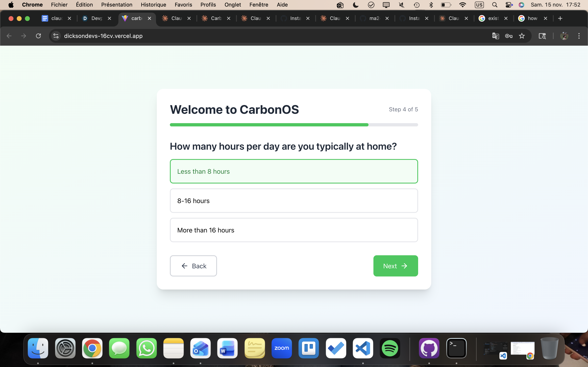Bookmark the page with the star icon
Image resolution: width=588 pixels, height=367 pixels.
click(x=522, y=36)
